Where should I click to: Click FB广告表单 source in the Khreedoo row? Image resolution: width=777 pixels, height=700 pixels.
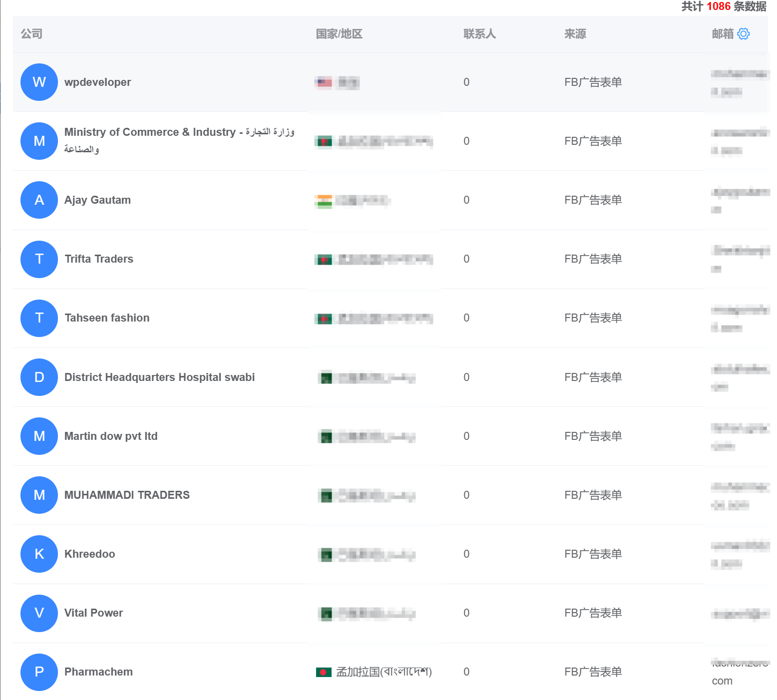click(x=593, y=554)
